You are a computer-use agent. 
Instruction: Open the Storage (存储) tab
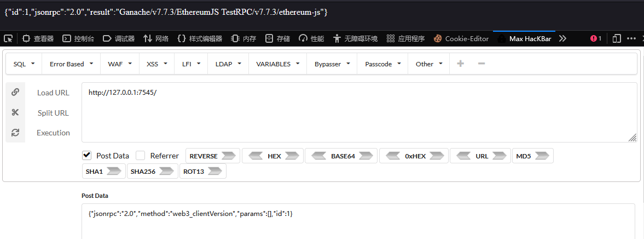277,39
